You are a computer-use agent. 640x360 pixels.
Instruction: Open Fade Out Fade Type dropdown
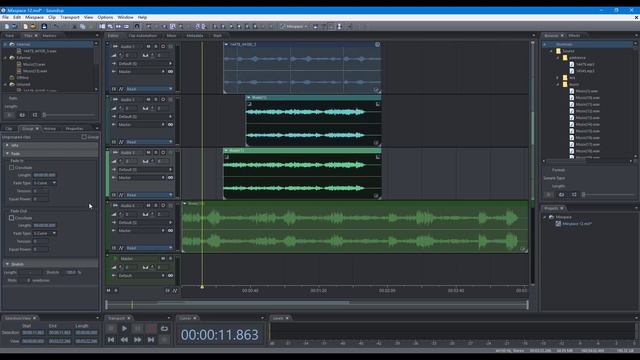click(x=44, y=233)
